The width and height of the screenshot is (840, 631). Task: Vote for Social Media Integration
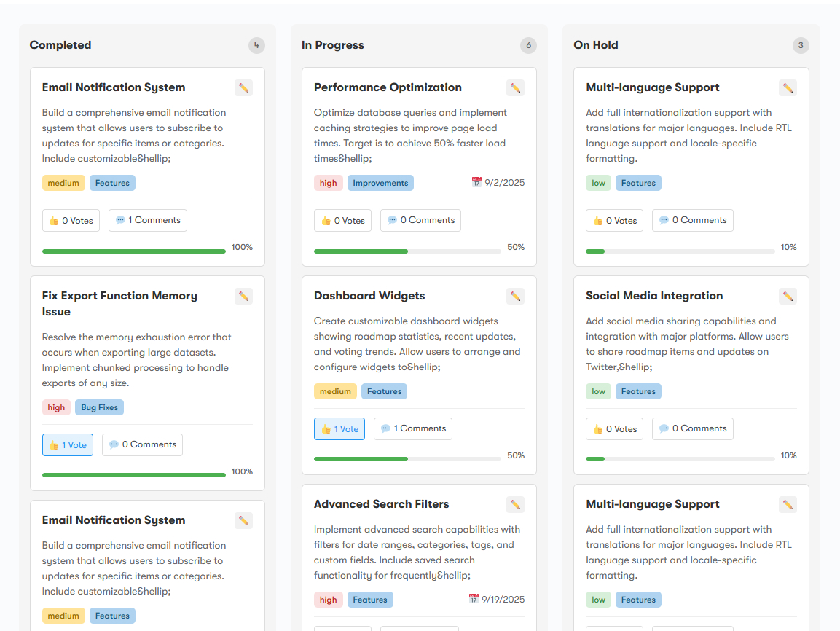[614, 429]
